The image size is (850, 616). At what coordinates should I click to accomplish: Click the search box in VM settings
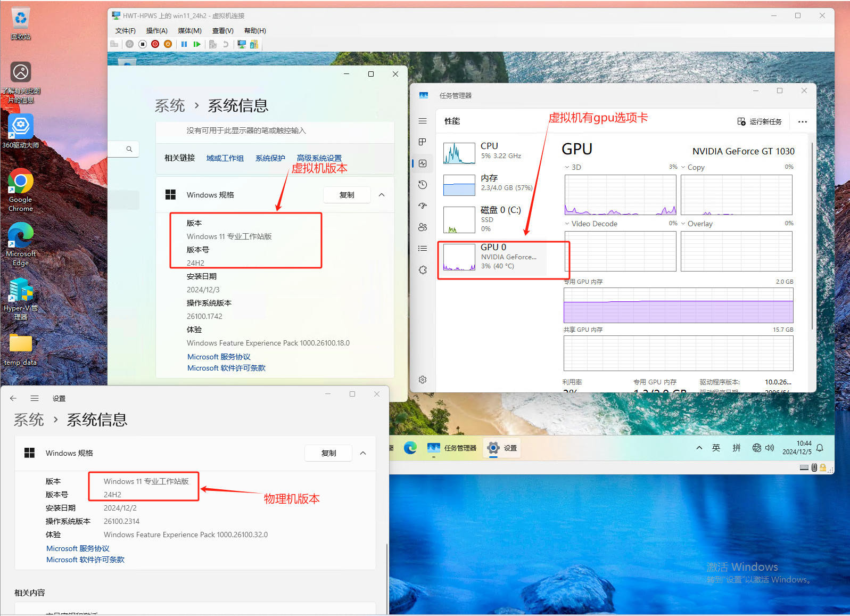click(x=123, y=149)
